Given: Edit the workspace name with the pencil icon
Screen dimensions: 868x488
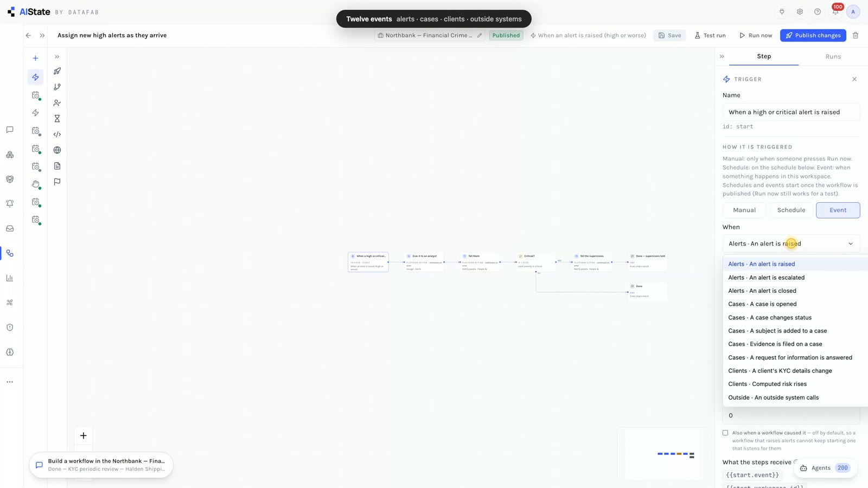Looking at the screenshot, I should [480, 35].
